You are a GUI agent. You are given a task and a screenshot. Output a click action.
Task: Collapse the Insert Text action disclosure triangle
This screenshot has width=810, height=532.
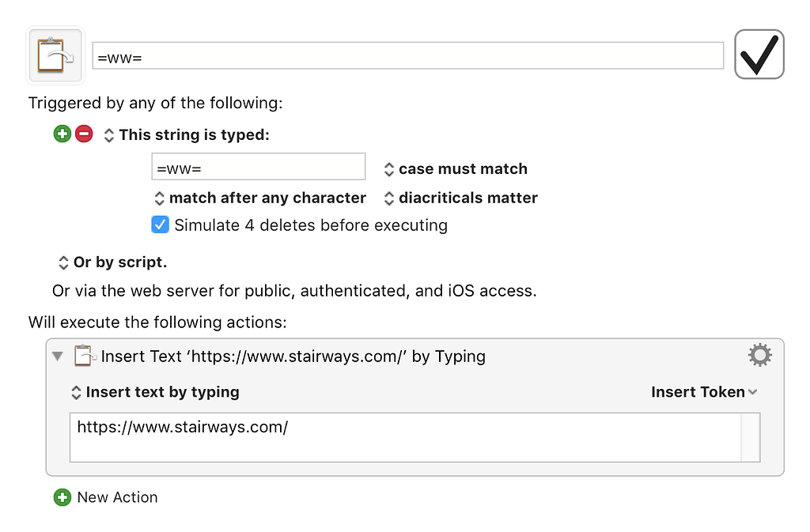[58, 357]
